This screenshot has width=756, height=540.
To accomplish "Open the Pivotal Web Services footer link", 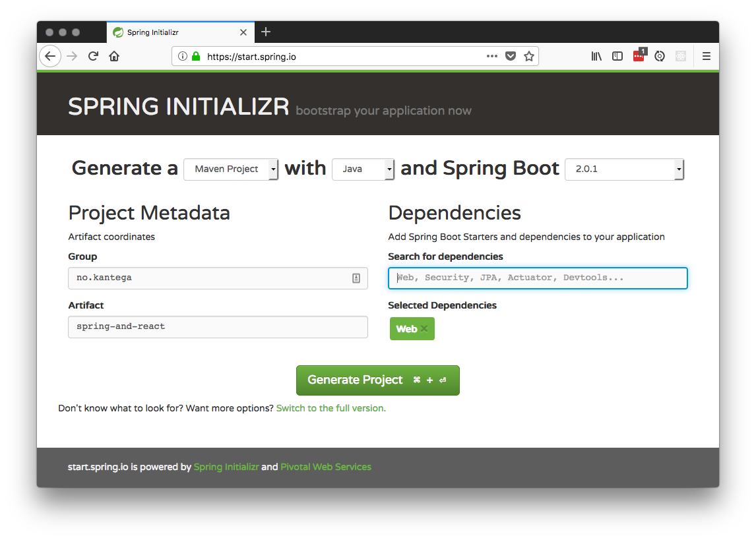I will coord(326,467).
